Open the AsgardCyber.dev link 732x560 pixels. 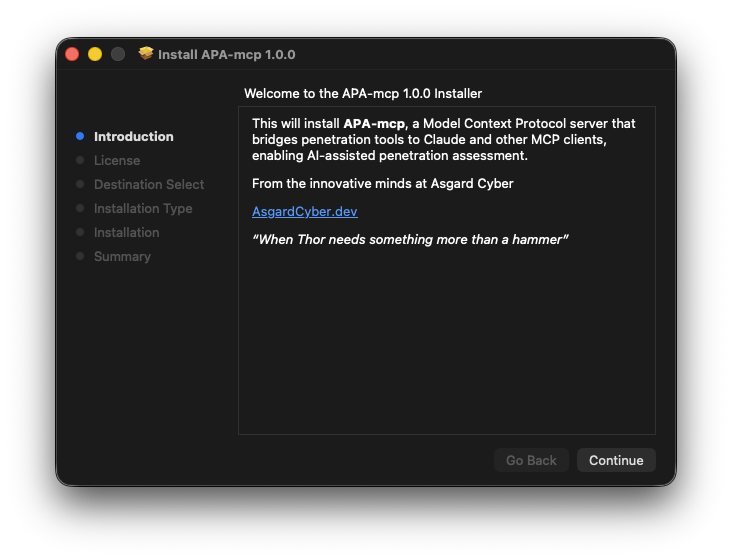pos(304,211)
